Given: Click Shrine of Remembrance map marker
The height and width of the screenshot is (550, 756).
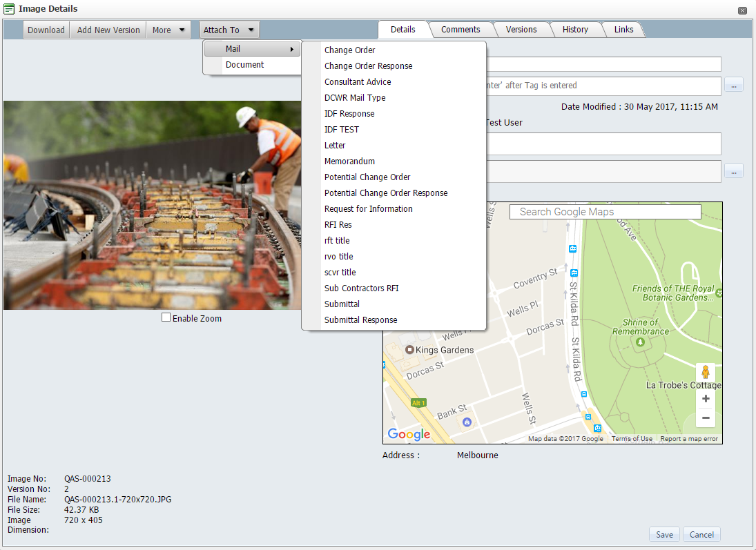Looking at the screenshot, I should click(640, 342).
